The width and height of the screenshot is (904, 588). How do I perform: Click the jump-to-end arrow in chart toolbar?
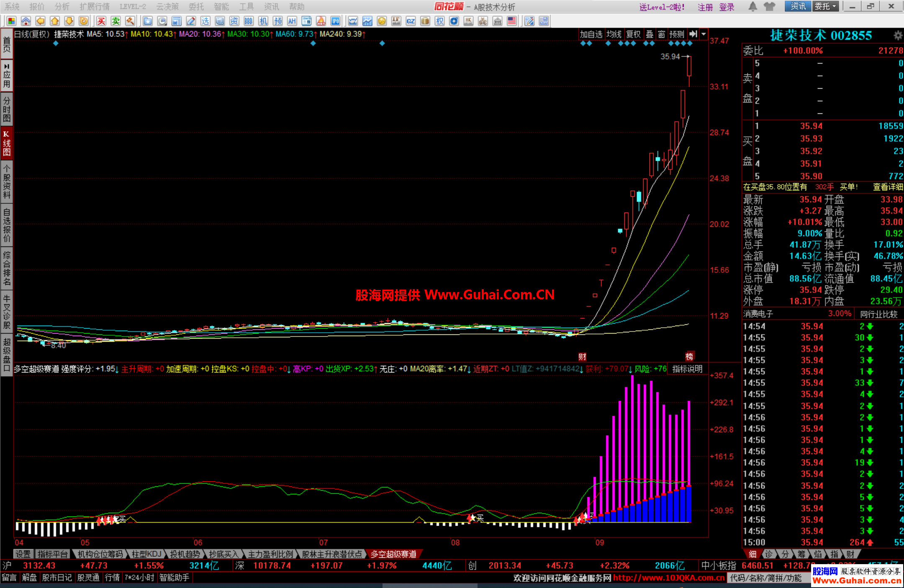pyautogui.click(x=693, y=34)
